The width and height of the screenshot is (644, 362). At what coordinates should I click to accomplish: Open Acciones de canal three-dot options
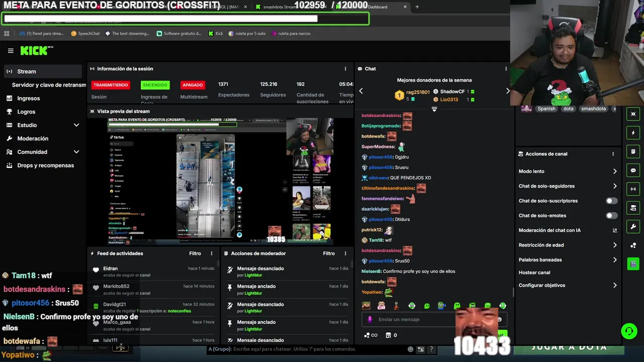(613, 154)
